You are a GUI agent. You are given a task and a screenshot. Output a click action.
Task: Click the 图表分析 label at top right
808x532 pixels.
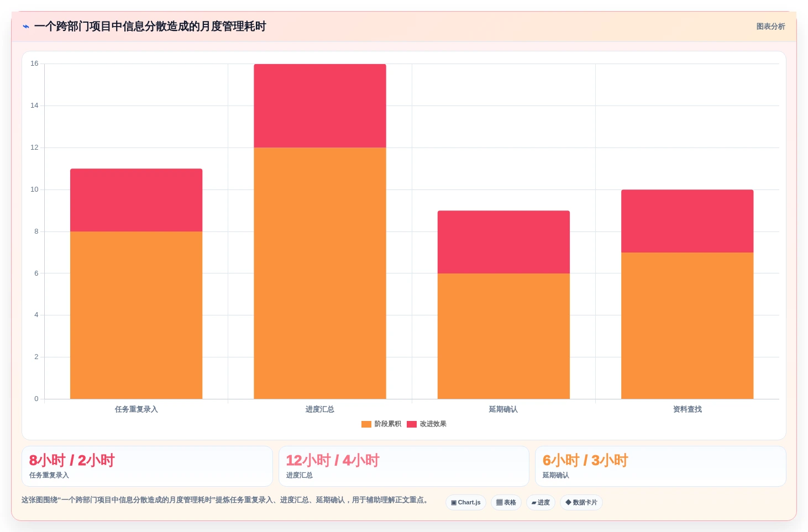point(770,27)
